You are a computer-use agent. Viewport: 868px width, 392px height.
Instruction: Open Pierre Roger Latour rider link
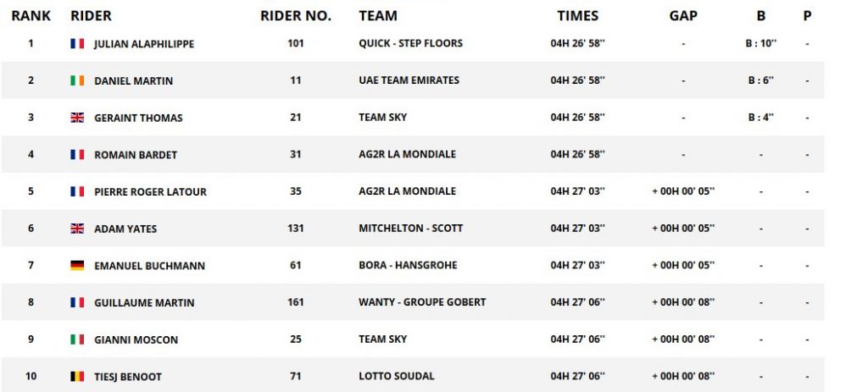[150, 192]
